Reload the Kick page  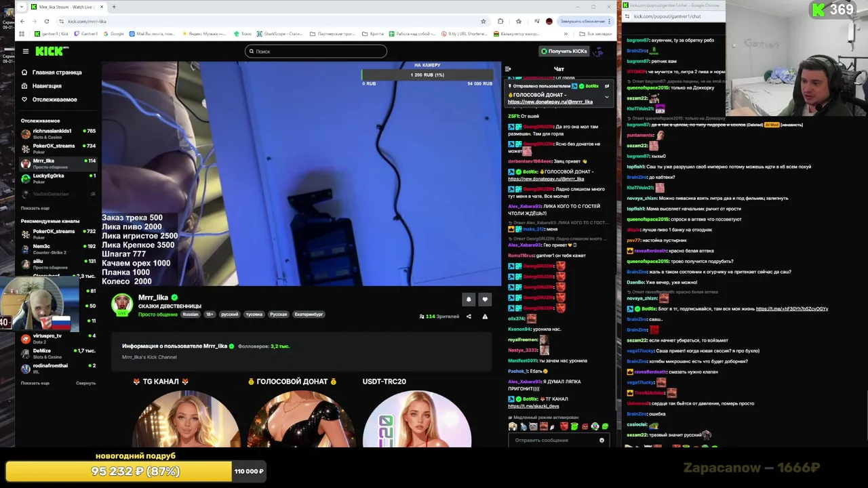pos(47,21)
